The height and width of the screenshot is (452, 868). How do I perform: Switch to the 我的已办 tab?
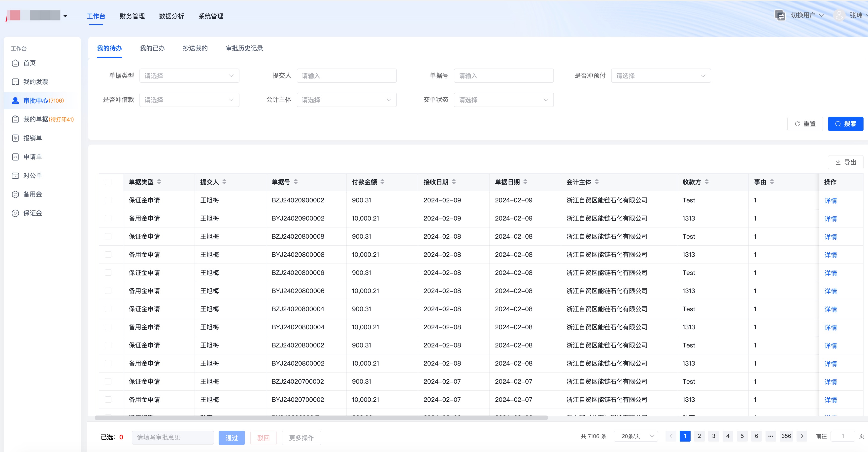(152, 48)
